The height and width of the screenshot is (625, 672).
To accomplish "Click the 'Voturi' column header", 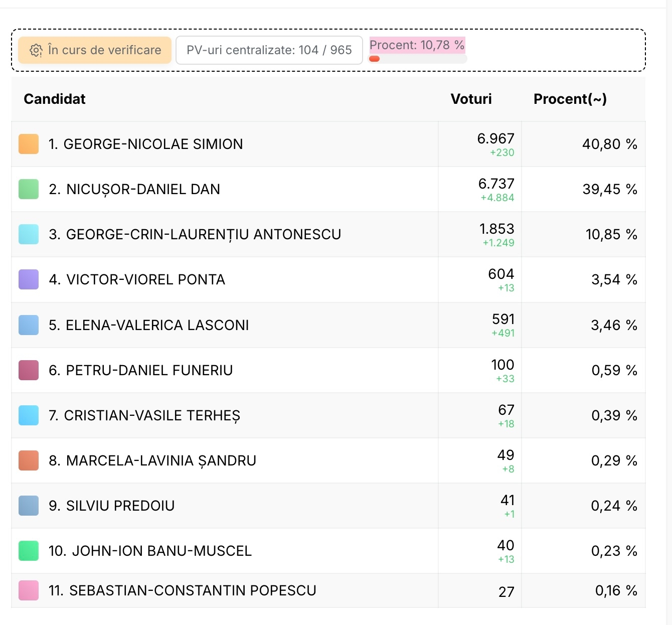I will point(471,99).
